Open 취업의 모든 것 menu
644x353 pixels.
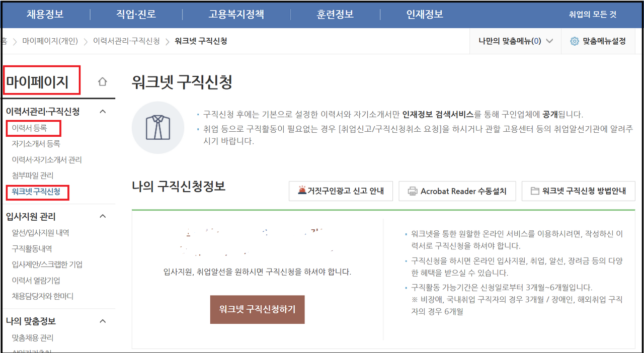coord(592,15)
